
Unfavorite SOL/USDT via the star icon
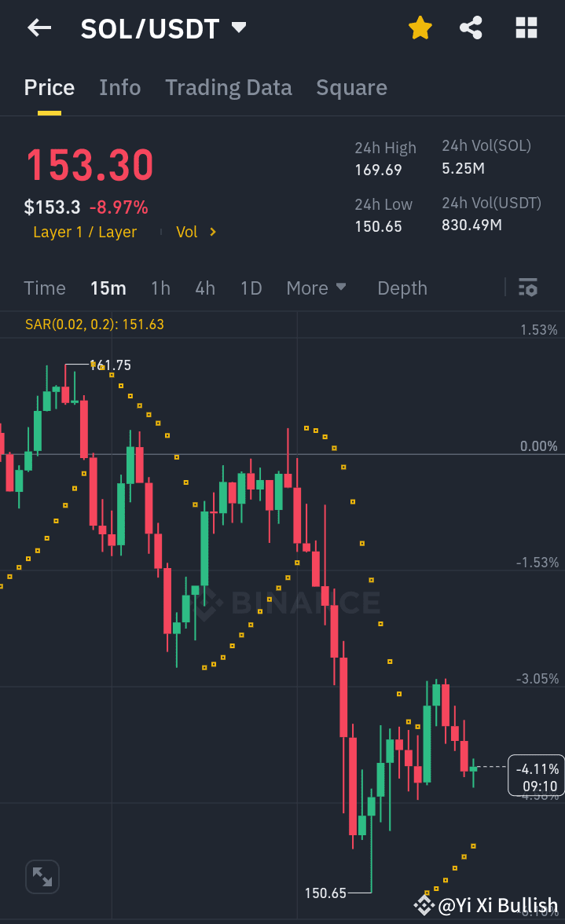(x=420, y=27)
